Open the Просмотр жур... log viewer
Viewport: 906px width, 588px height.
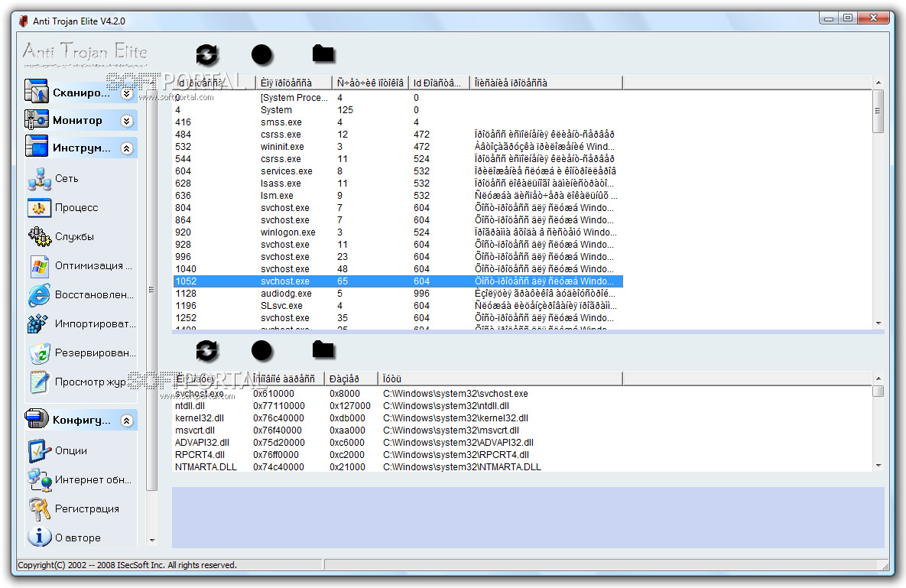coord(77,382)
